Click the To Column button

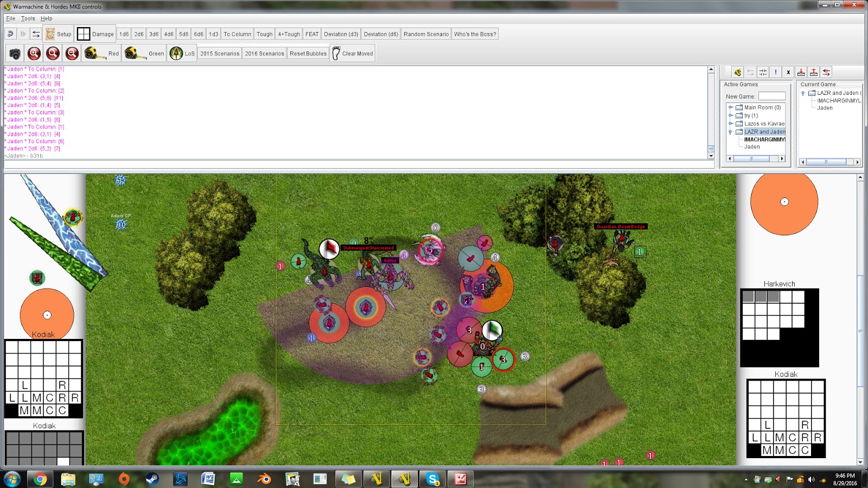pyautogui.click(x=238, y=34)
